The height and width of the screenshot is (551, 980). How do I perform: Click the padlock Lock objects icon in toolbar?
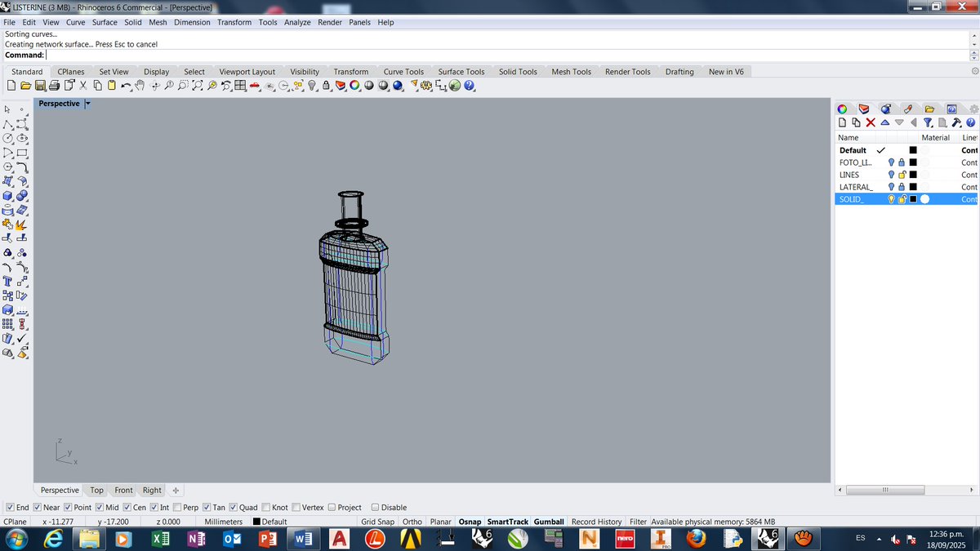click(326, 85)
